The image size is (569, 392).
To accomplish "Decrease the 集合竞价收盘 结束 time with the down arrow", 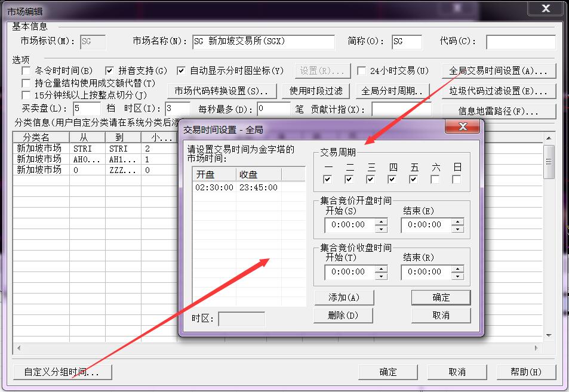I will [x=457, y=276].
